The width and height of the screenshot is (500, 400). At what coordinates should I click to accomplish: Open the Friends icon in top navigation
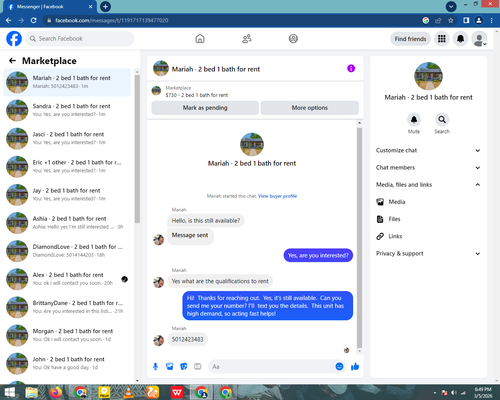point(247,39)
